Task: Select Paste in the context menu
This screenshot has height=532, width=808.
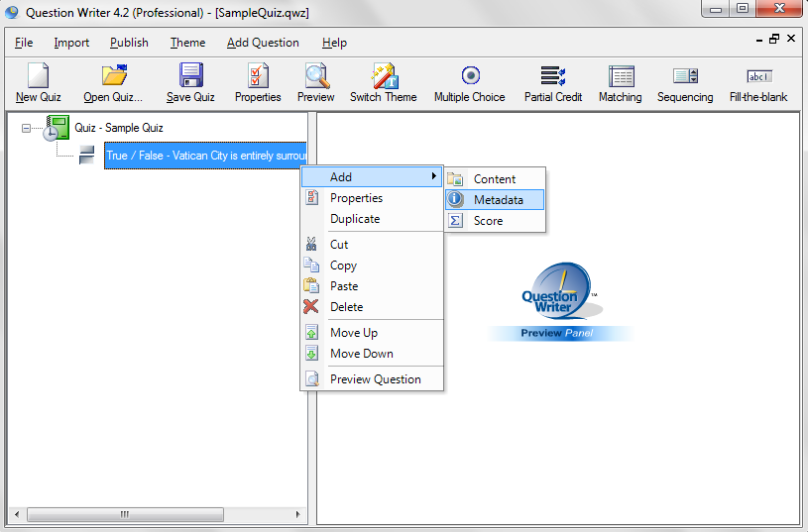Action: (372, 286)
